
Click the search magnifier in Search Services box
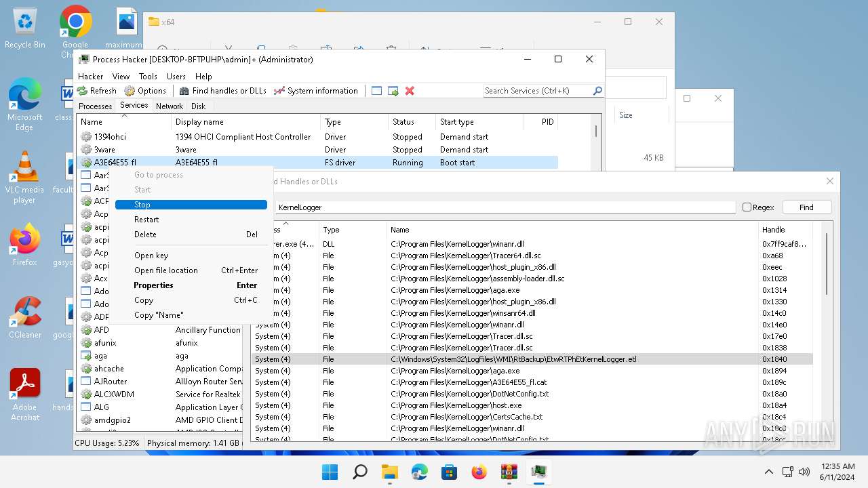pos(597,91)
